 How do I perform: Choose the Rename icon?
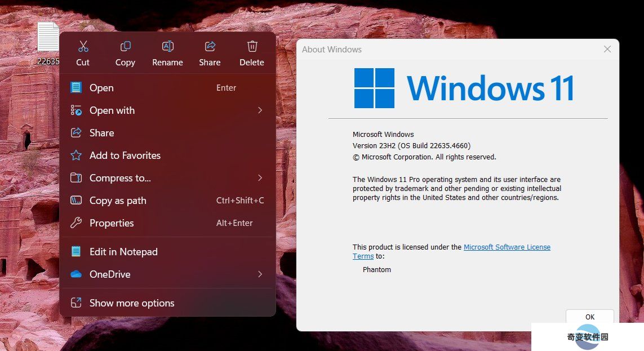[167, 46]
